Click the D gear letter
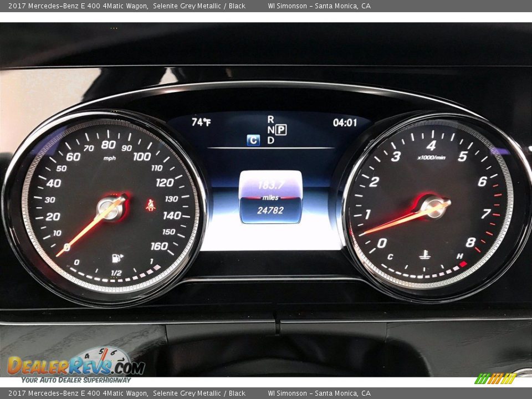 (270, 140)
